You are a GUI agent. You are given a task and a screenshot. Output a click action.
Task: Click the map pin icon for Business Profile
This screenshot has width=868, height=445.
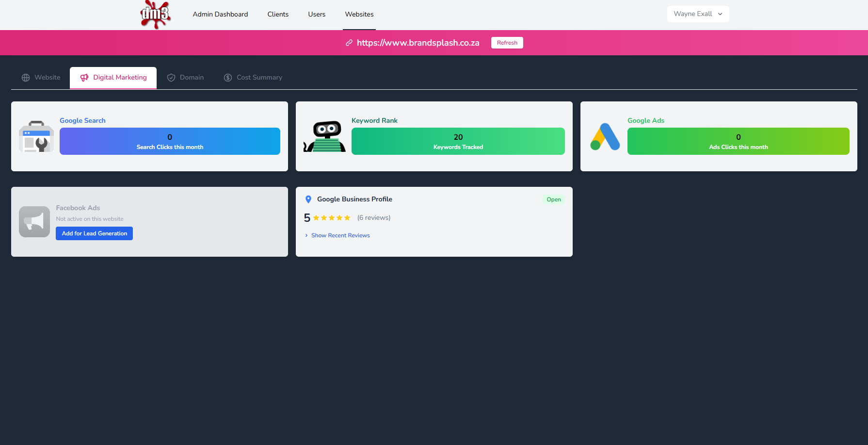308,199
